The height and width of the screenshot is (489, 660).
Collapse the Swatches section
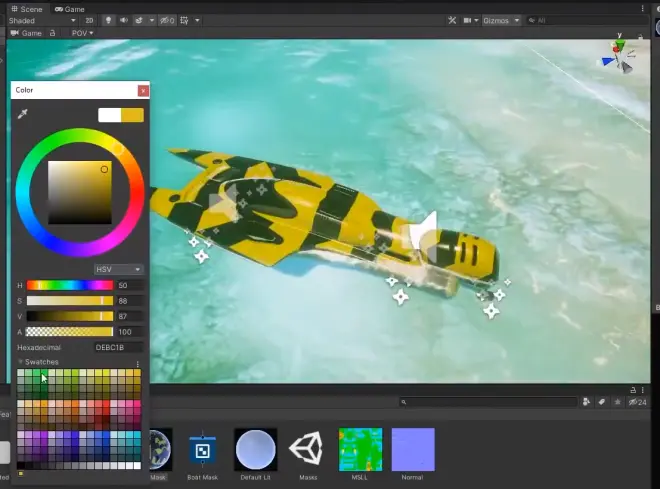[x=20, y=361]
